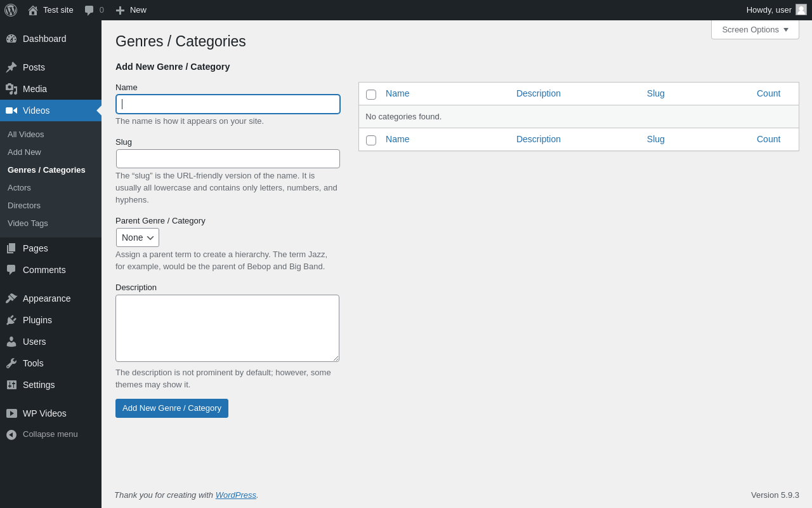
Task: Focus the Name input field
Action: (x=228, y=104)
